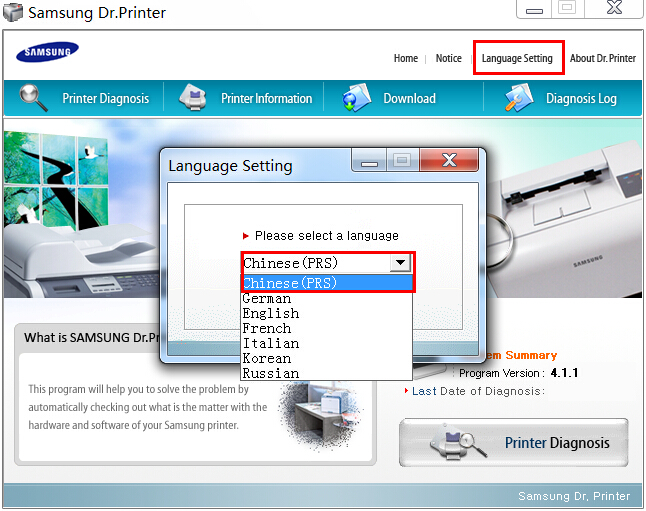Screen dimensions: 646x511
Task: Open the Printer Information section
Action: coord(267,98)
